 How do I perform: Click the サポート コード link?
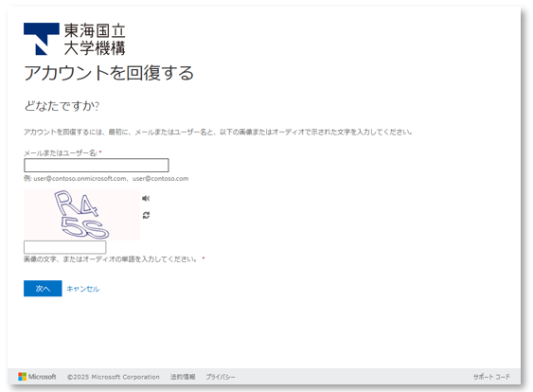[491, 377]
